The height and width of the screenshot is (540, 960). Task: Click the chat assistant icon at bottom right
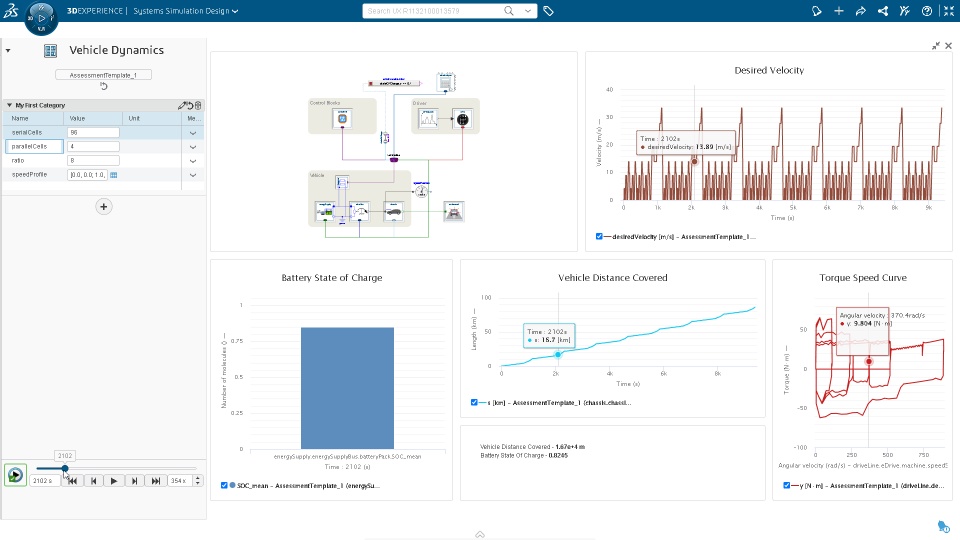click(943, 526)
